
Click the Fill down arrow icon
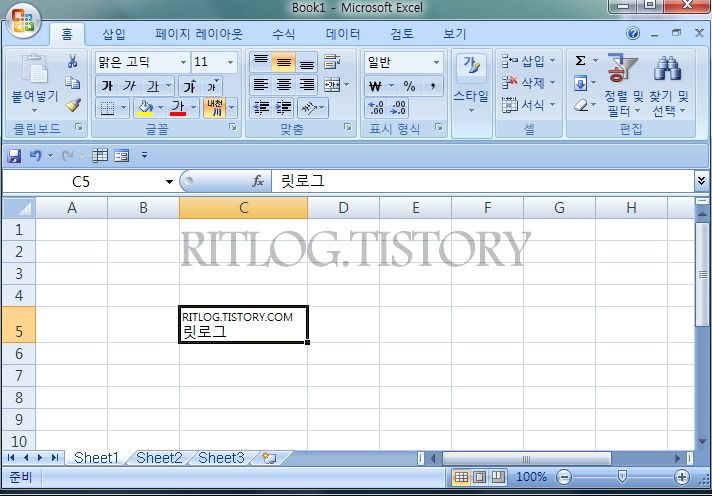click(580, 83)
